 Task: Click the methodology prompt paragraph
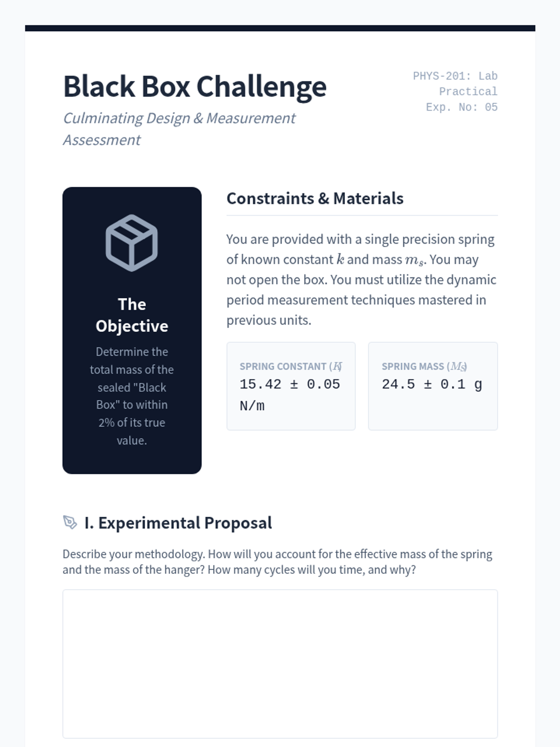coord(278,562)
